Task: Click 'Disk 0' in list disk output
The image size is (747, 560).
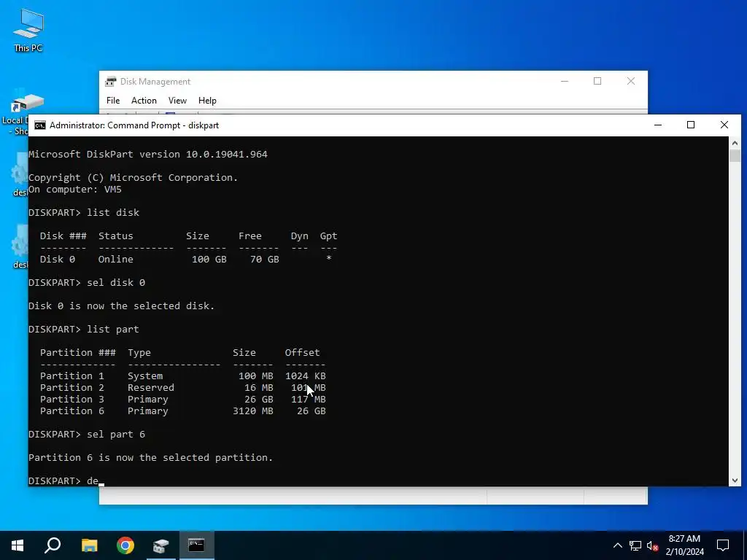Action: (57, 259)
